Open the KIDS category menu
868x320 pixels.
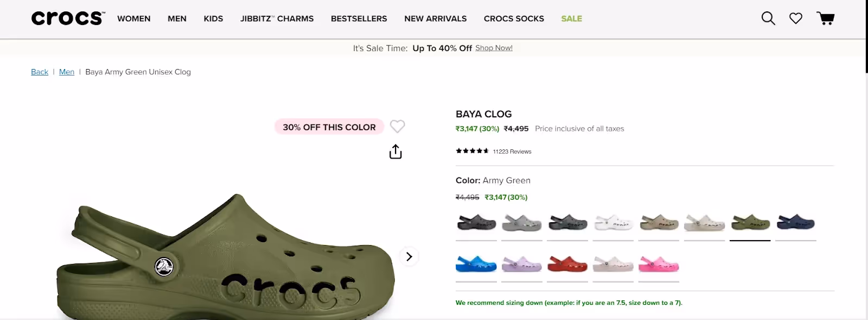(x=213, y=18)
